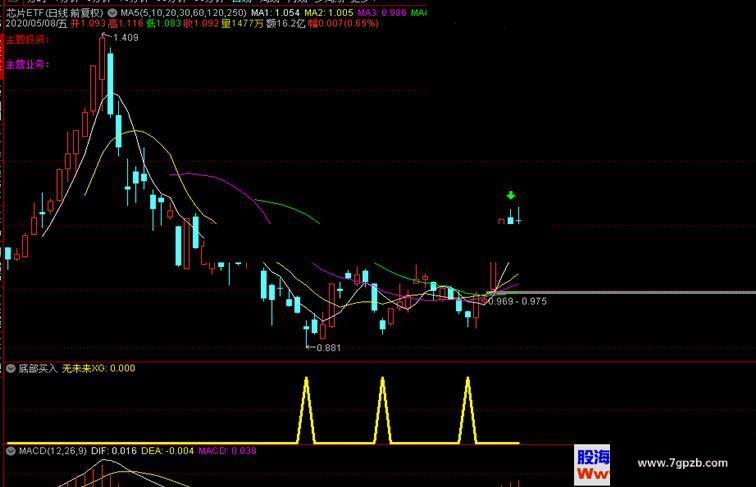
Task: Select the MA1: 1.054 value
Action: tap(275, 13)
